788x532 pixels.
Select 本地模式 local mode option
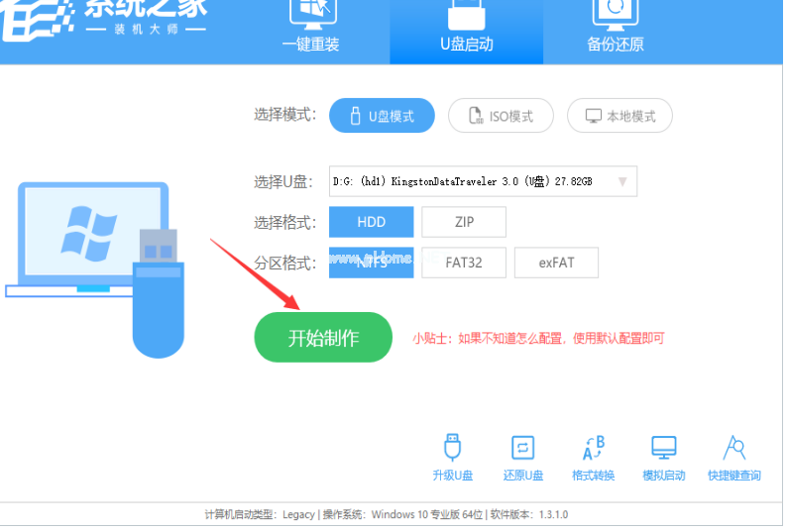point(619,116)
